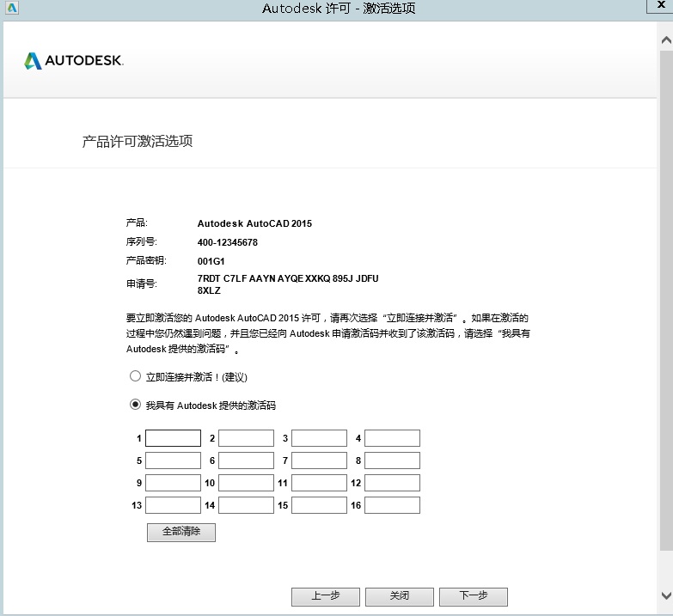
Task: Click the scrollbar down arrow
Action: (x=667, y=595)
